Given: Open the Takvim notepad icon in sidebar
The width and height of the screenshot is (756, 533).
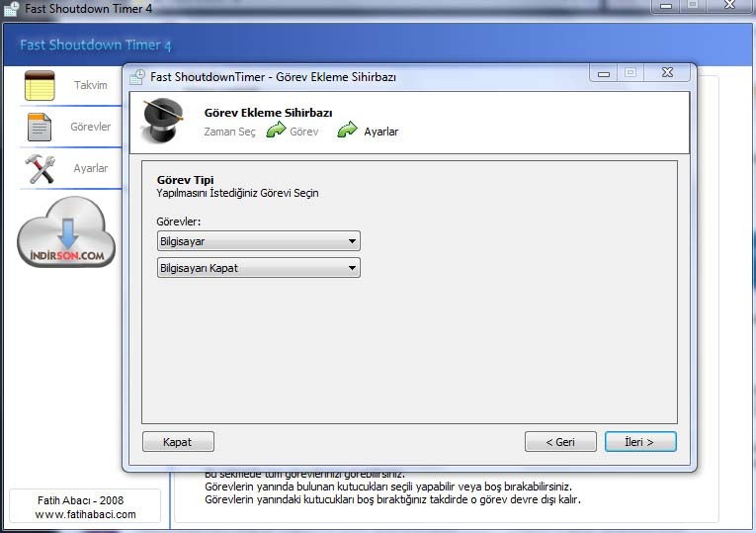Looking at the screenshot, I should coord(40,85).
